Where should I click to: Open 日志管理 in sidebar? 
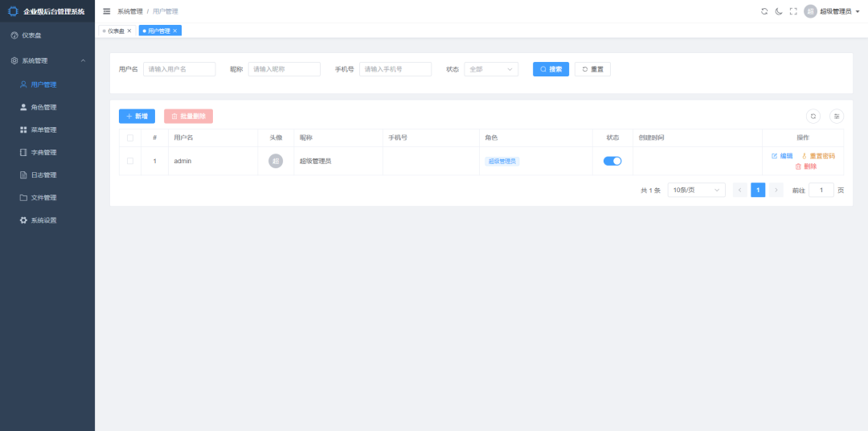tap(47, 175)
